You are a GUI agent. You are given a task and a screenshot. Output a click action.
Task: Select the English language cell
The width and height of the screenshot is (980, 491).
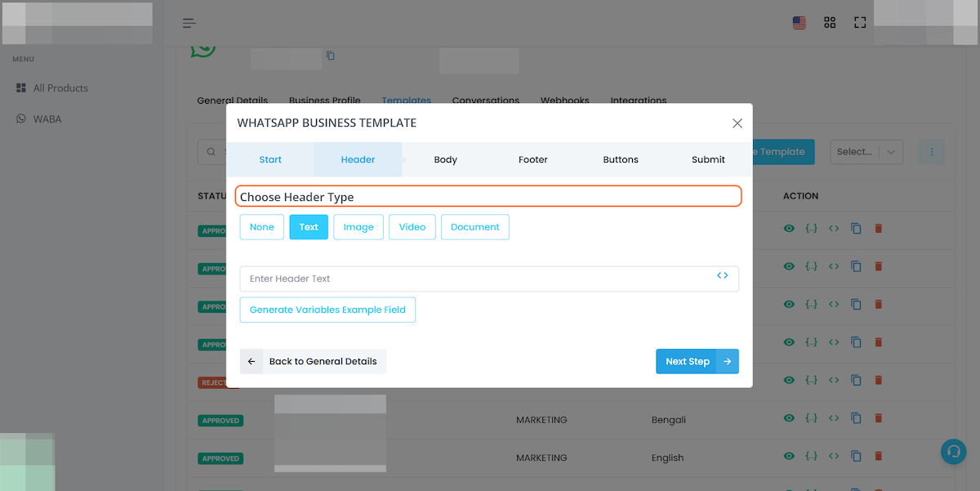coord(668,458)
